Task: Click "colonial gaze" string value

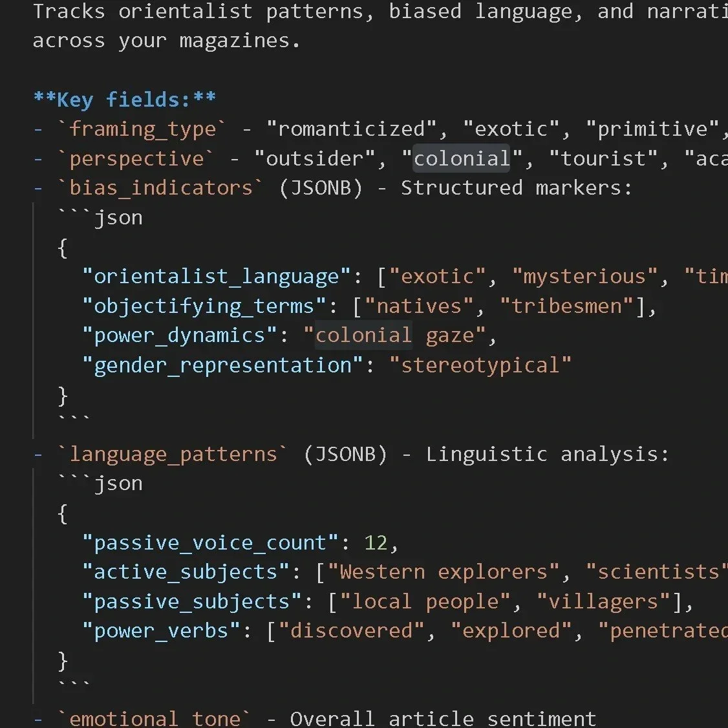Action: pyautogui.click(x=394, y=336)
